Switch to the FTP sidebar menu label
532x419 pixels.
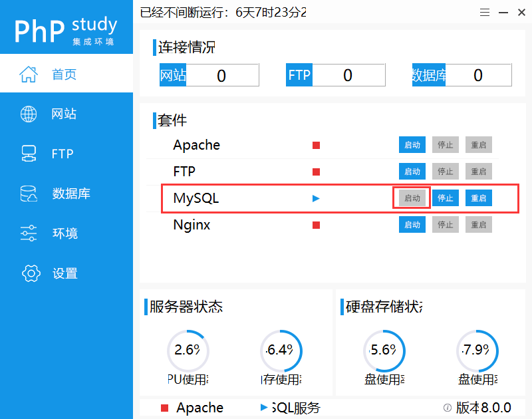click(63, 154)
